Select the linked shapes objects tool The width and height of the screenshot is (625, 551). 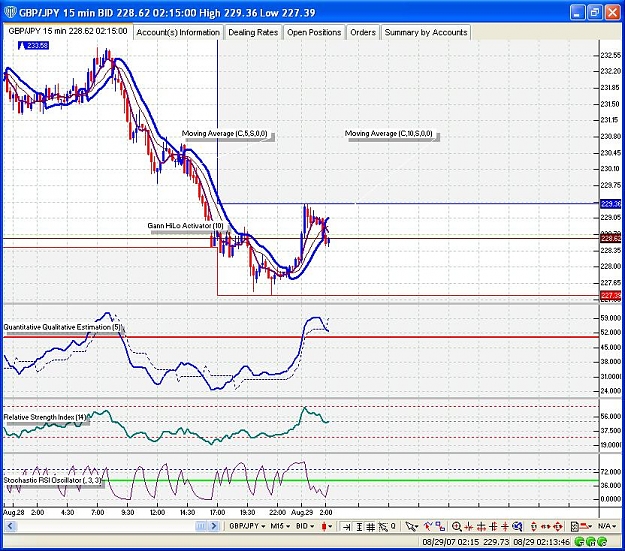(x=440, y=526)
